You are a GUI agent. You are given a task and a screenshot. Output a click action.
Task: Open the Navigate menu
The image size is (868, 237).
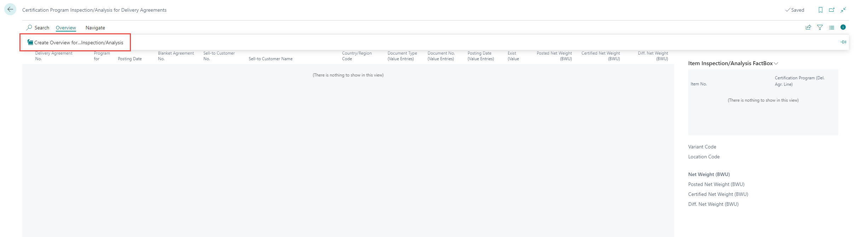point(95,28)
